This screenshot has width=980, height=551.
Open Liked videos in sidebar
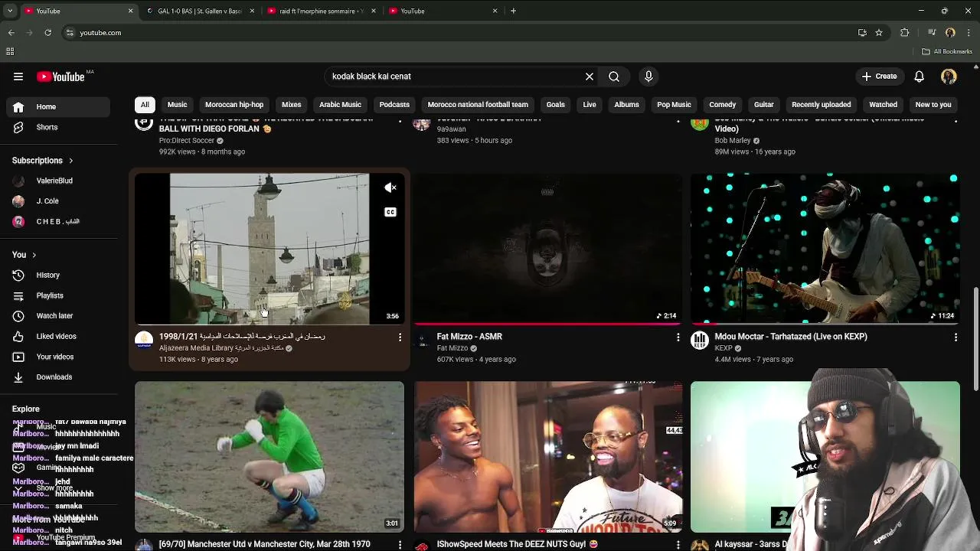(x=60, y=336)
